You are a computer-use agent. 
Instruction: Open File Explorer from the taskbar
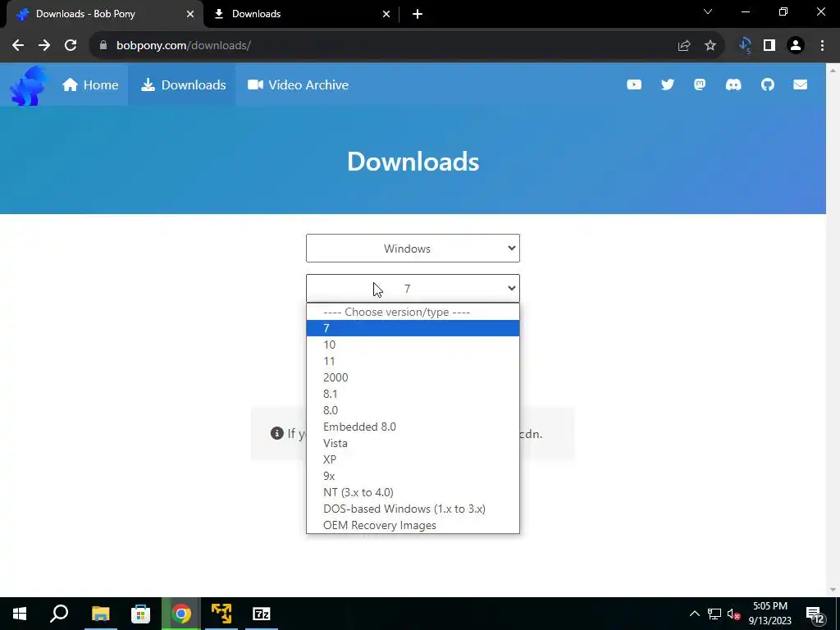tap(100, 614)
